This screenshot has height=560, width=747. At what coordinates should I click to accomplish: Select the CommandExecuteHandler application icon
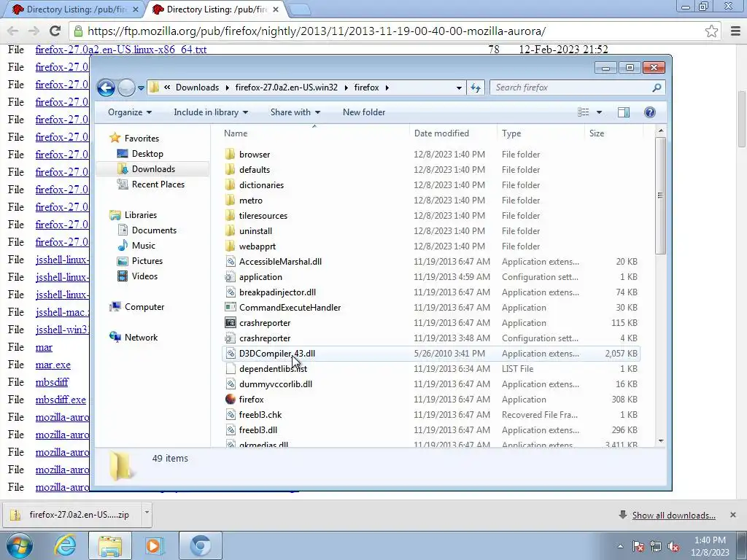pyautogui.click(x=230, y=307)
